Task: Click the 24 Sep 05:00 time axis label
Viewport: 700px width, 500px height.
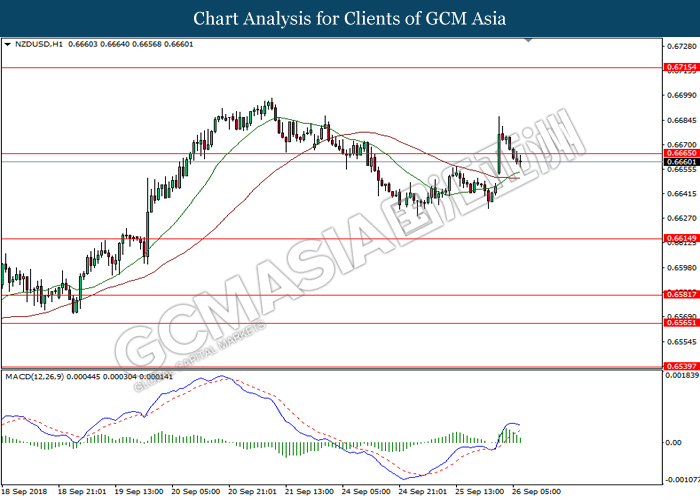Action: tap(368, 492)
